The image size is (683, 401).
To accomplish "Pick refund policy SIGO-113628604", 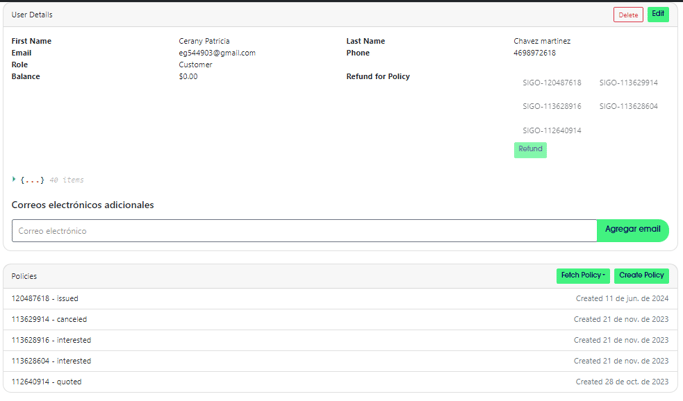I will point(628,106).
